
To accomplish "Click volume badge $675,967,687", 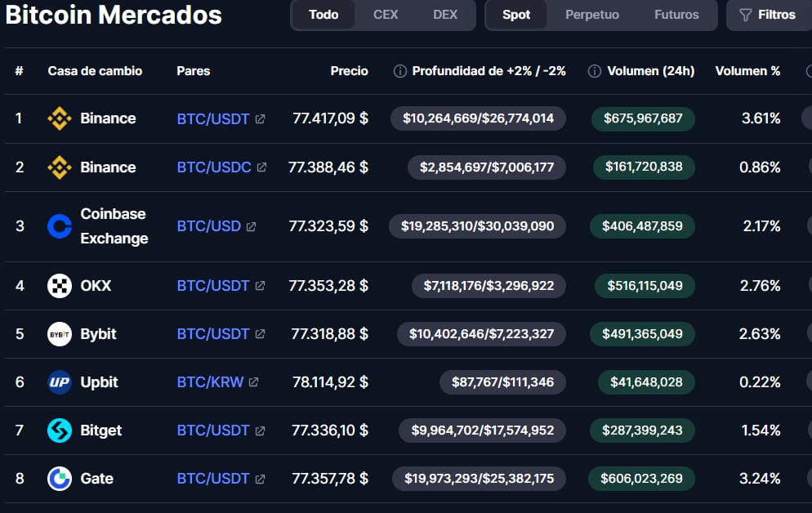I will pyautogui.click(x=643, y=118).
